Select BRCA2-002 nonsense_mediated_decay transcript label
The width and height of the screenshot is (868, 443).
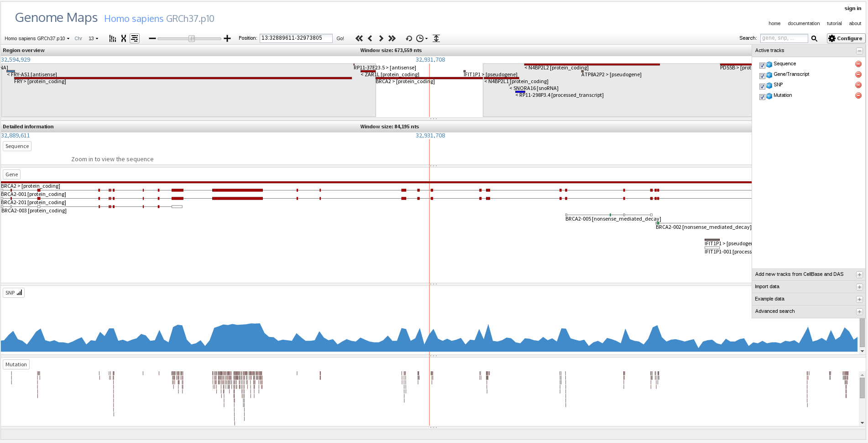coord(703,227)
